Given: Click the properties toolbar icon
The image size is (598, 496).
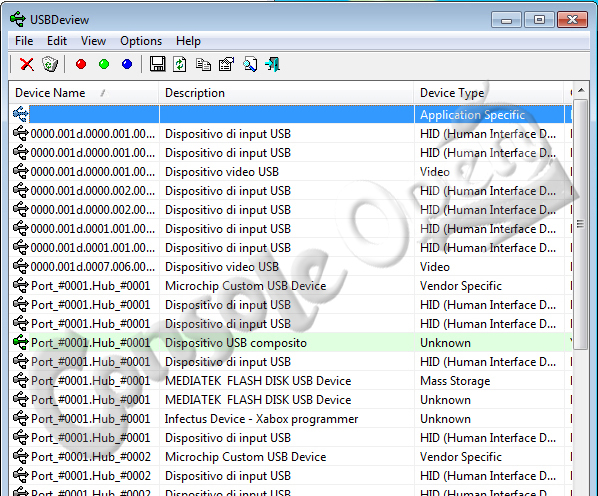Looking at the screenshot, I should point(227,64).
